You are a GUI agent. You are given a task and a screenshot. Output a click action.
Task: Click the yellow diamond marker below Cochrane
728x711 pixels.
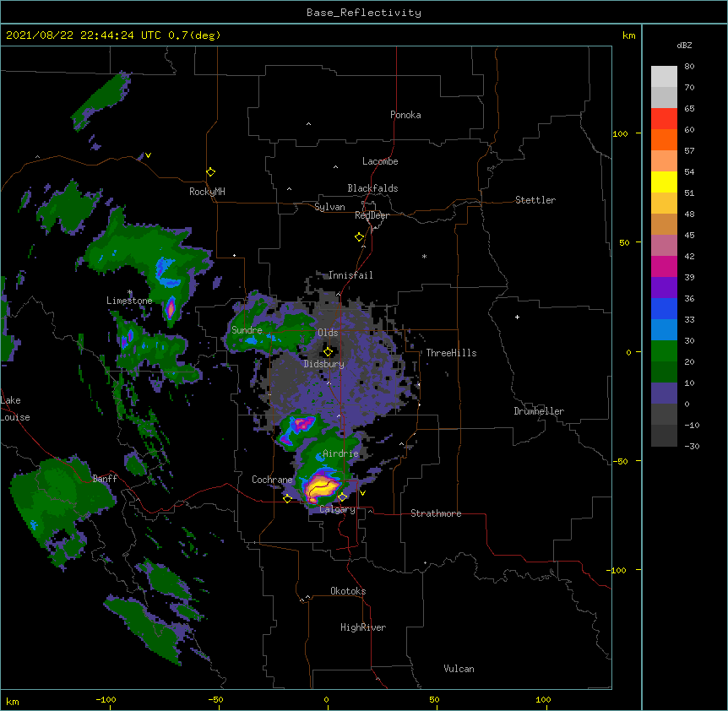click(x=287, y=498)
